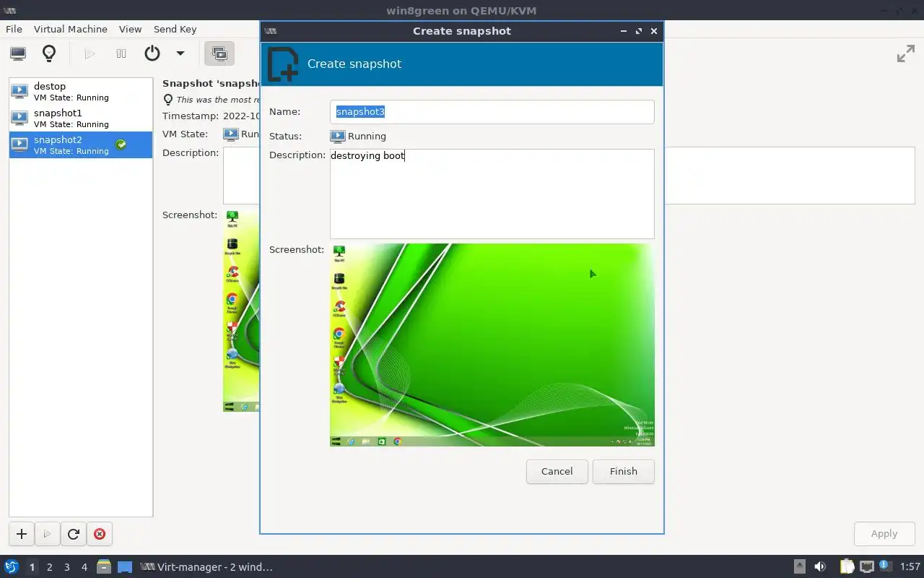Click the power shutdown button
The height and width of the screenshot is (578, 924).
(x=152, y=53)
